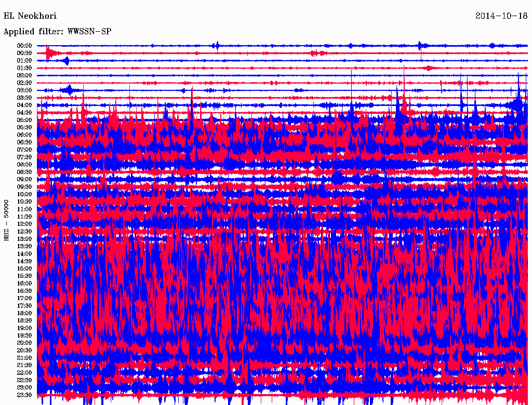Click the station name 'HL Neokhori'
Screen dimensions: 532x405
click(x=30, y=16)
